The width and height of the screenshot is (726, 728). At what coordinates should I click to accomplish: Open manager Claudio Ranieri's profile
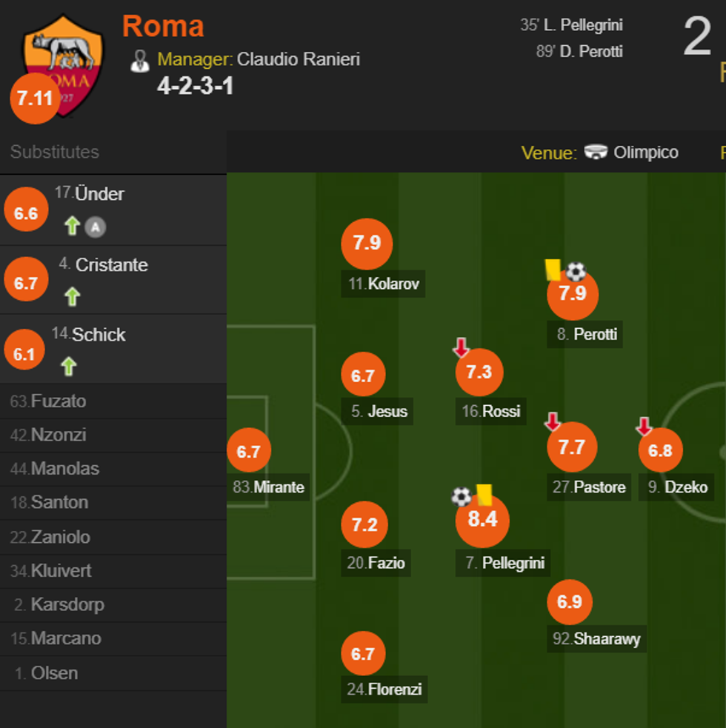(x=298, y=59)
